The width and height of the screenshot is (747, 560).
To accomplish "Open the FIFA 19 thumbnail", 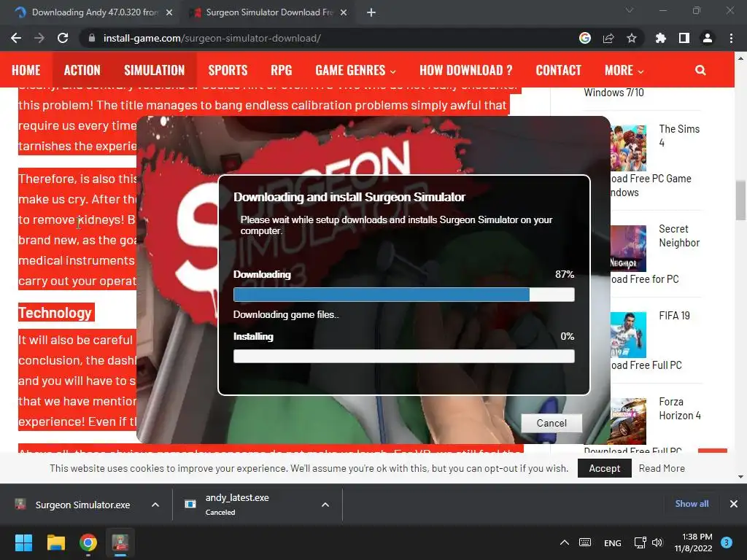I will coord(628,335).
